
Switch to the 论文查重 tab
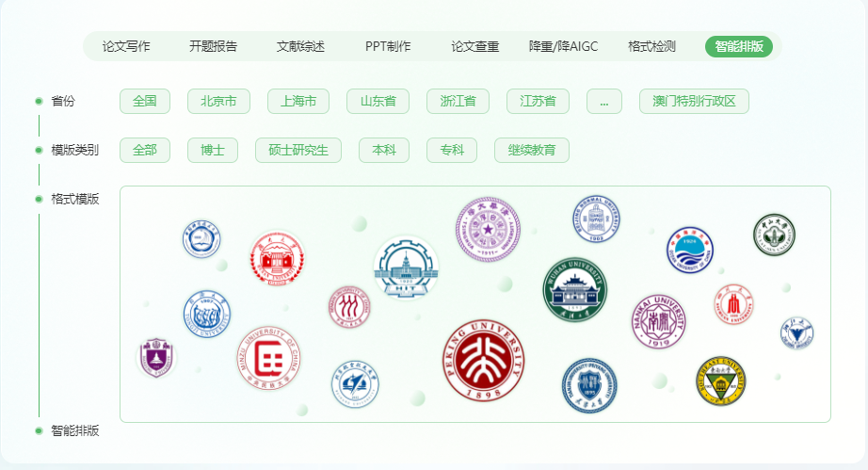click(x=475, y=46)
